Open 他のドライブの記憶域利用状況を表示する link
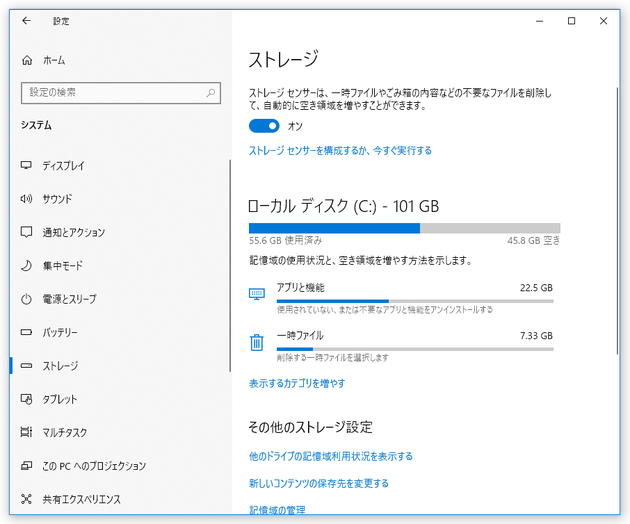The width and height of the screenshot is (630, 524). [x=331, y=456]
